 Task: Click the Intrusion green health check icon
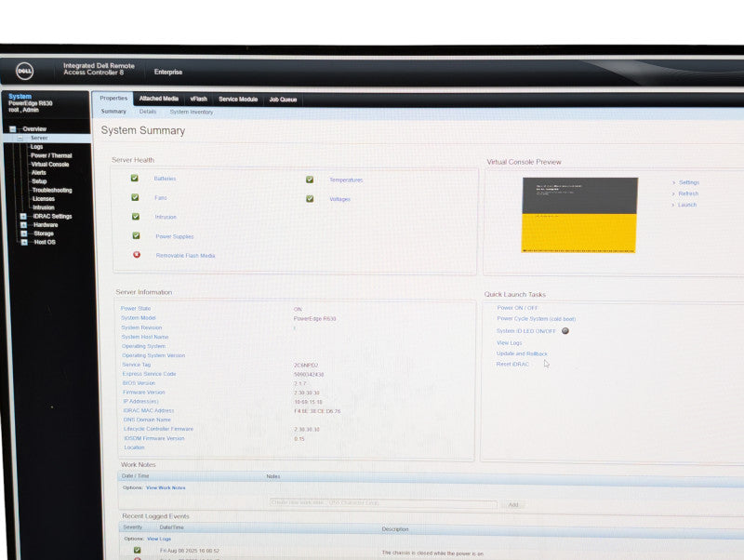[136, 217]
